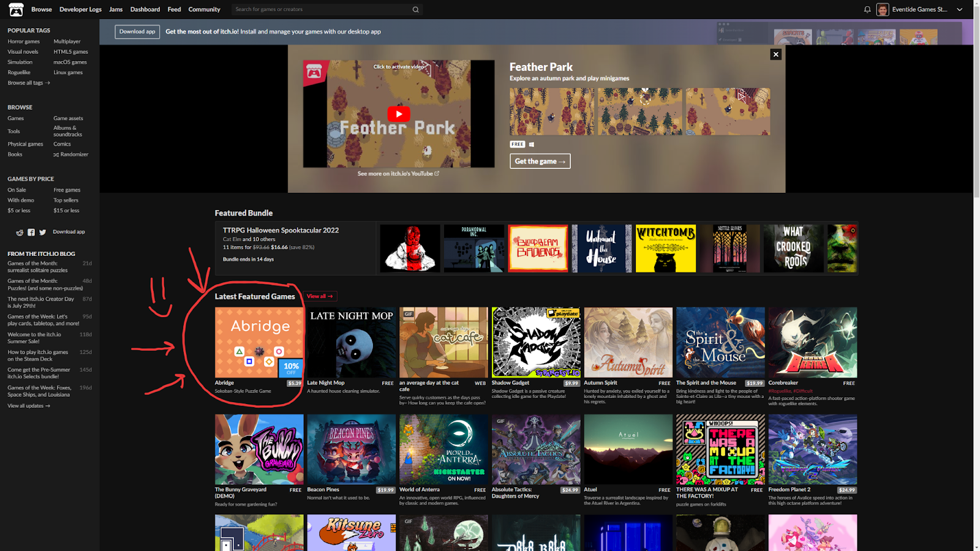Open the Community nav item
The width and height of the screenshot is (980, 551).
coord(204,9)
